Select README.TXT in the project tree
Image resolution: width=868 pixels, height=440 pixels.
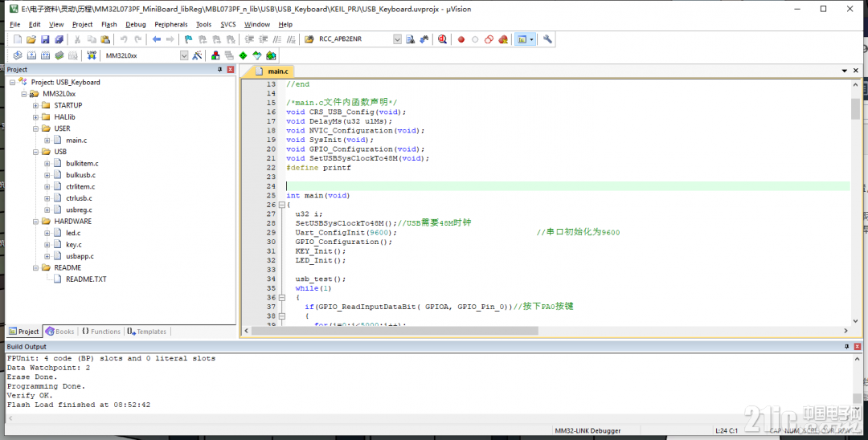click(x=86, y=279)
